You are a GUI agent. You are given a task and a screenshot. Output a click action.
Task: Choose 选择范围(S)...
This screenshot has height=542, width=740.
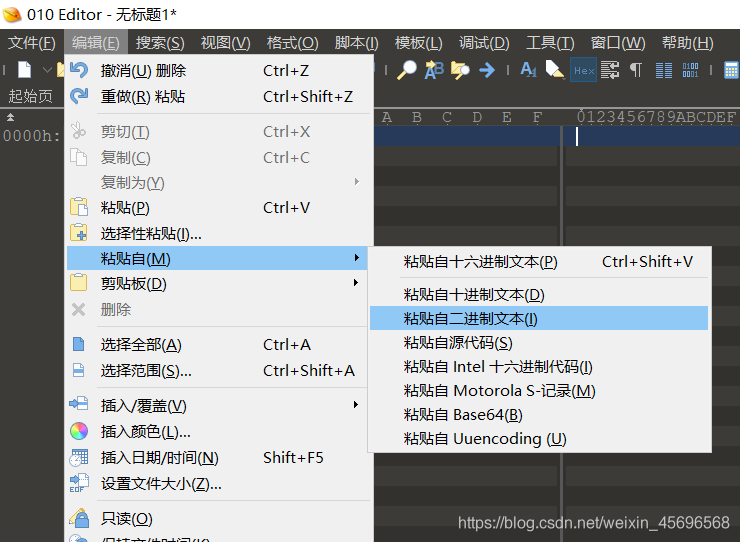pos(219,371)
